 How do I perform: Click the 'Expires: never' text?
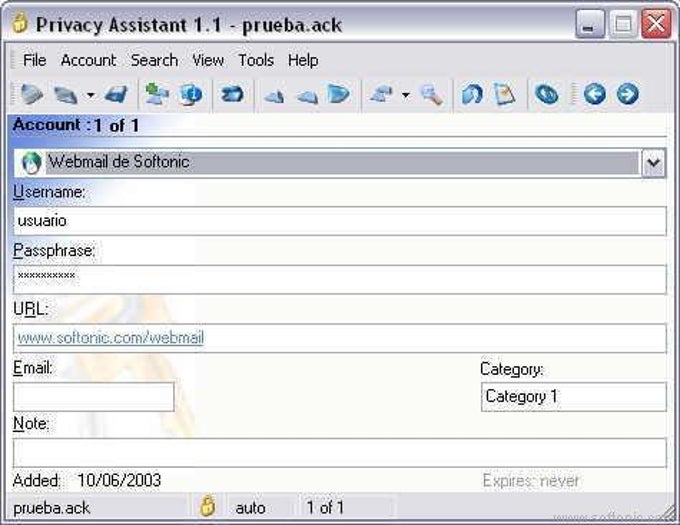pos(531,481)
